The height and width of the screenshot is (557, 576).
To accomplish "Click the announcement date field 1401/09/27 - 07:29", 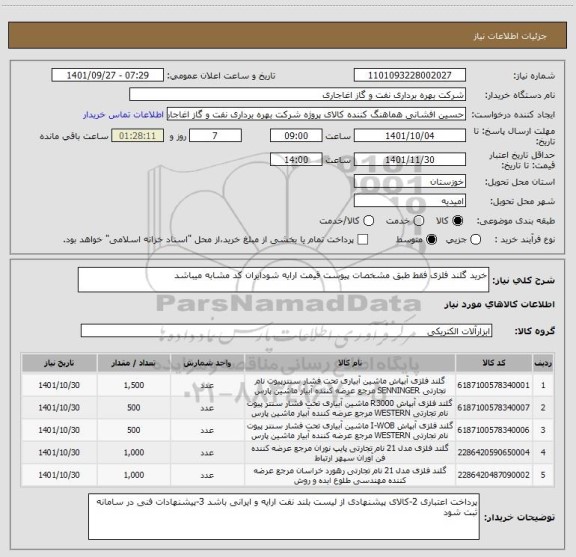I will point(108,75).
